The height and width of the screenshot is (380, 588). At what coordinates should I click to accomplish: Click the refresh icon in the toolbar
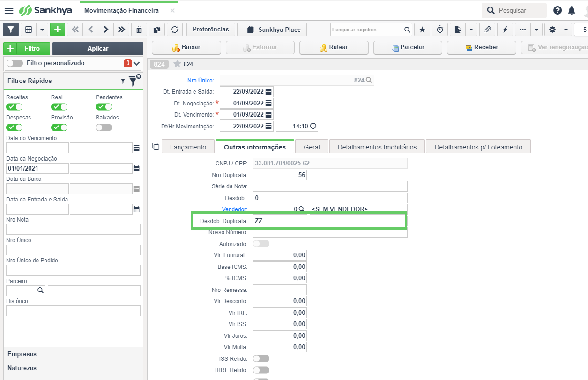tap(175, 30)
